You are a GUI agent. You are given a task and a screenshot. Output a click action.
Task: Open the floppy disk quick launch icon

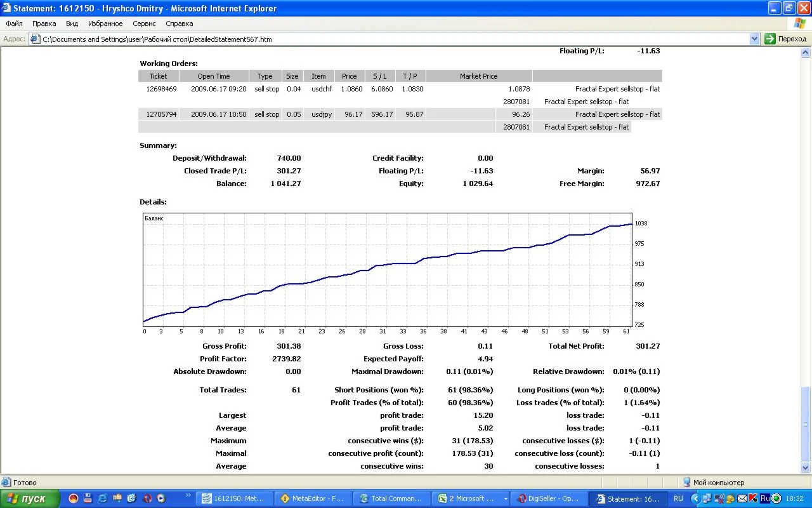click(x=88, y=498)
